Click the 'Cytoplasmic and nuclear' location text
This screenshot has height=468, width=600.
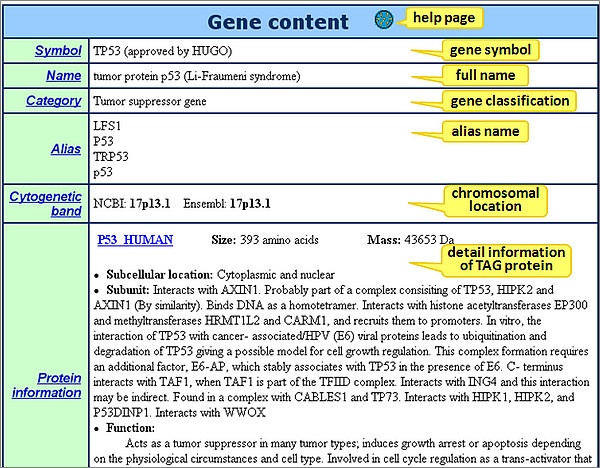click(276, 275)
